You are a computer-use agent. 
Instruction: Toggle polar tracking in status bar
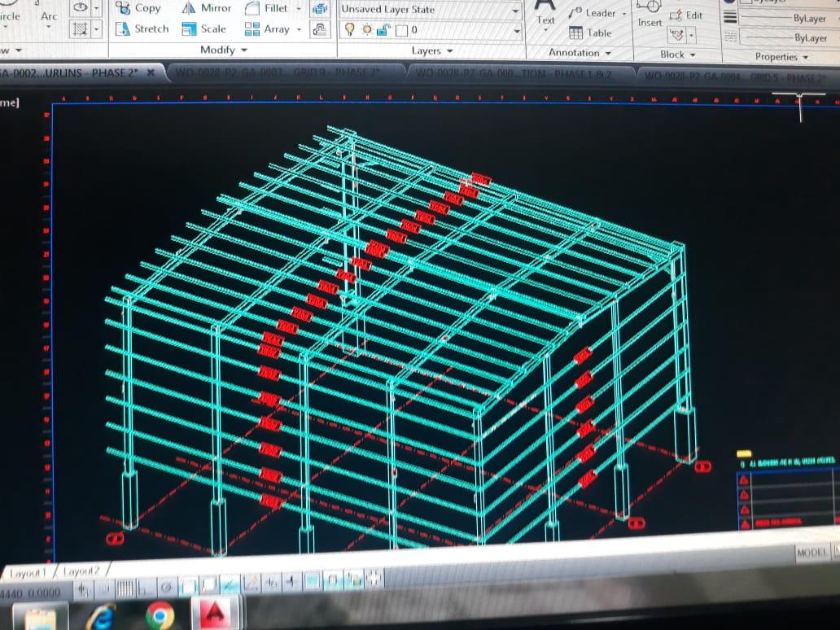pyautogui.click(x=167, y=588)
